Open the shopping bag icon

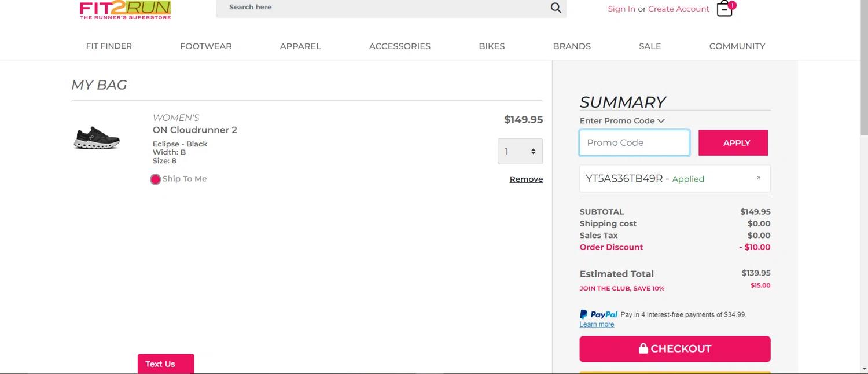coord(725,9)
